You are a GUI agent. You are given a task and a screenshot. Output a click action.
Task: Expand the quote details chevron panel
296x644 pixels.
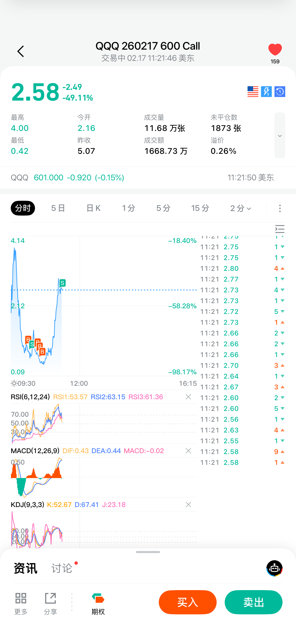click(x=280, y=135)
